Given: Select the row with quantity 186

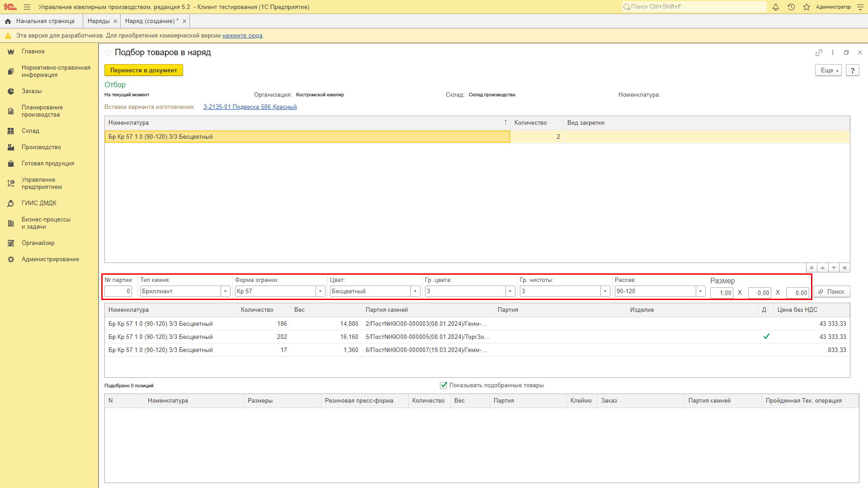Looking at the screenshot, I should pyautogui.click(x=477, y=324).
